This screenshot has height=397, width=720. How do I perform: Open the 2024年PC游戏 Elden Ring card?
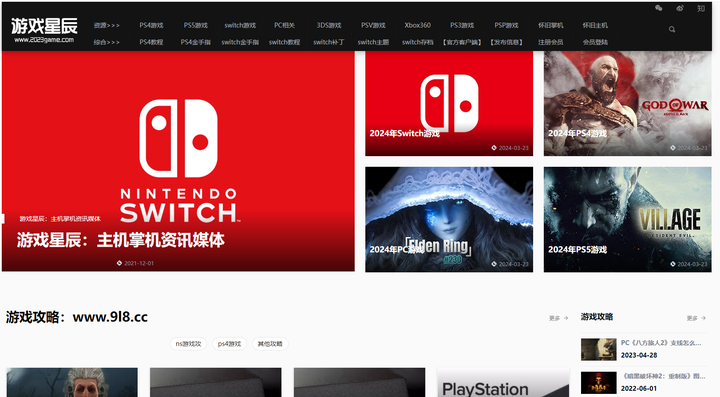click(449, 219)
